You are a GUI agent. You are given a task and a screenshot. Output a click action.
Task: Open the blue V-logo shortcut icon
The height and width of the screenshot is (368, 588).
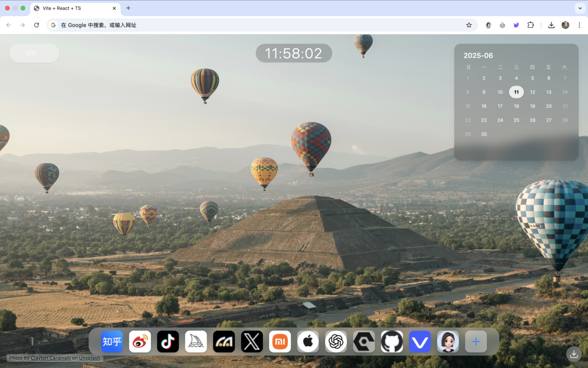420,342
